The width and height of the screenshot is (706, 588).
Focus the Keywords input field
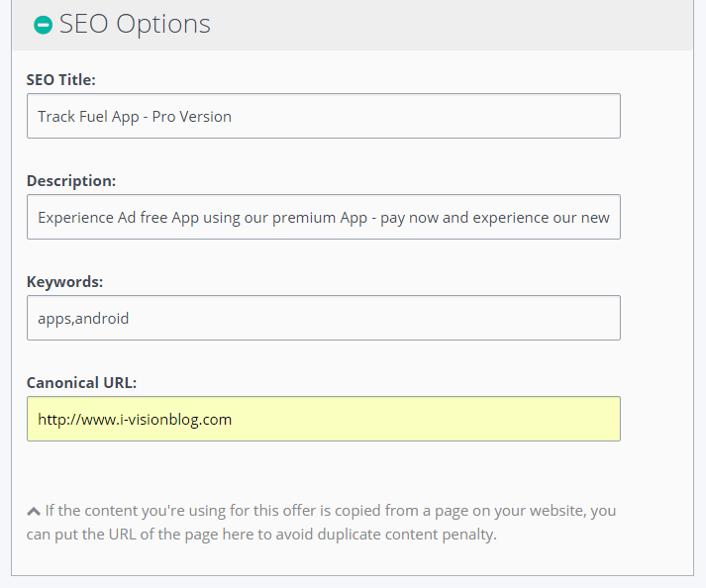point(324,318)
